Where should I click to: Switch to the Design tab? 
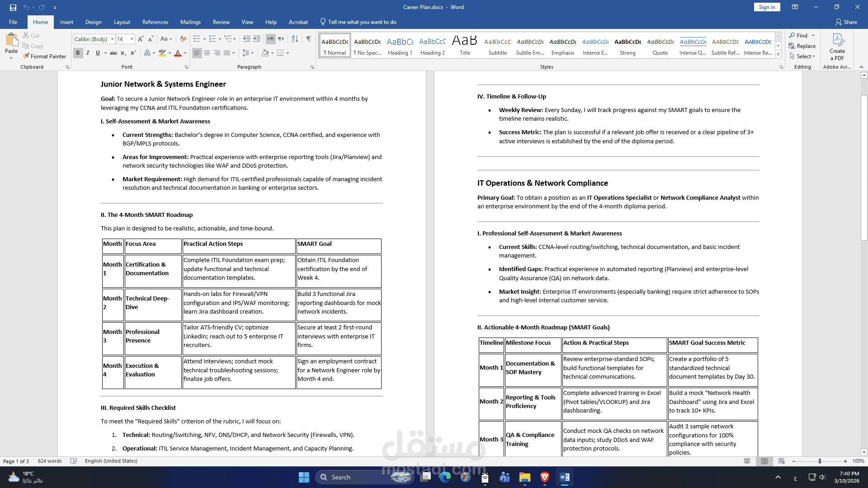(x=94, y=22)
